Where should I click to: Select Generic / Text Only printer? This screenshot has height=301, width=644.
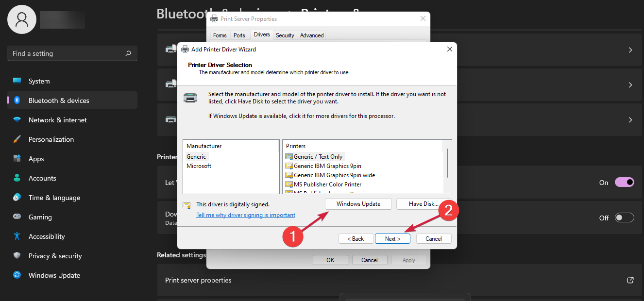tap(318, 157)
